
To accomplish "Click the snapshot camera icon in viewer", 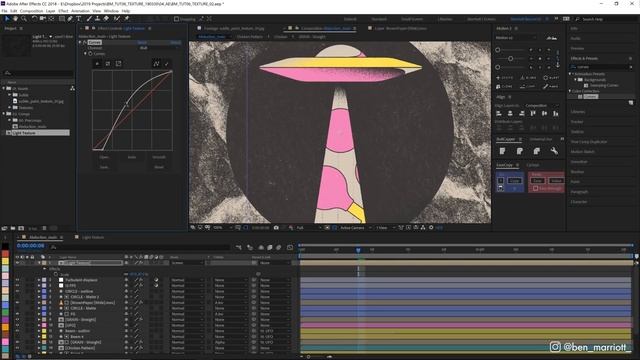I will click(x=276, y=227).
